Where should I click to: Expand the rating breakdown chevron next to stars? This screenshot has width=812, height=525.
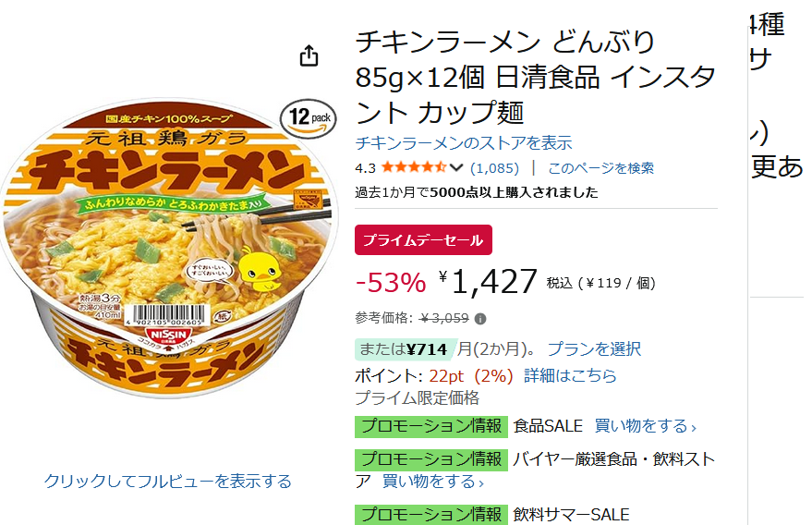tap(456, 167)
